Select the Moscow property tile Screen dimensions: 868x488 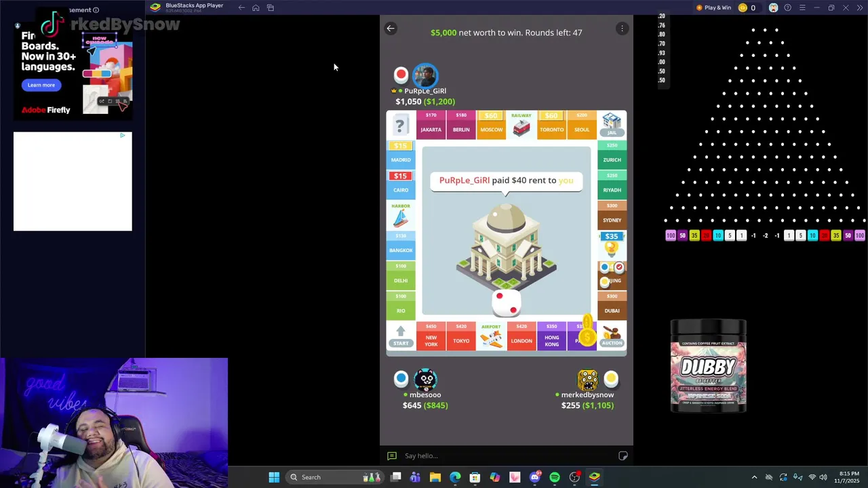point(491,125)
